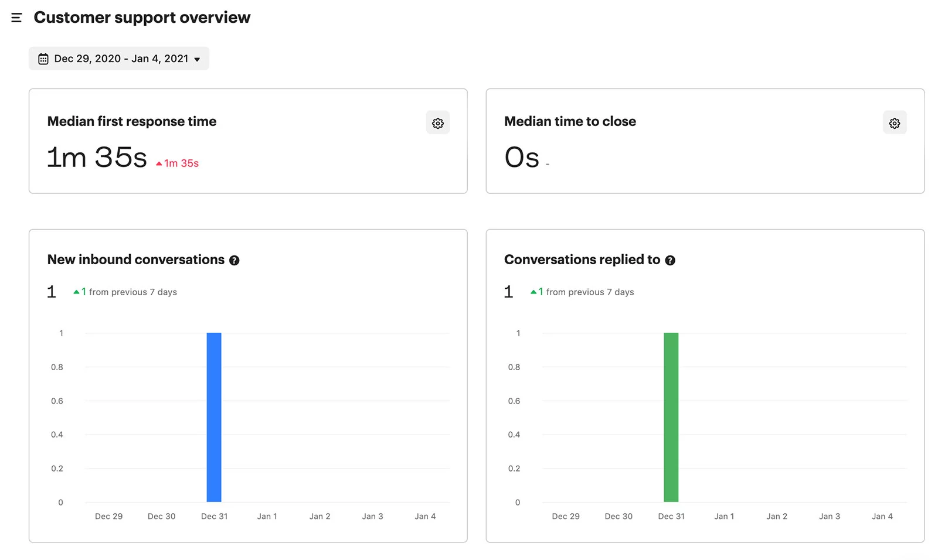Image resolution: width=938 pixels, height=560 pixels.
Task: Click Jan 3 label on replied chart
Action: [830, 516]
